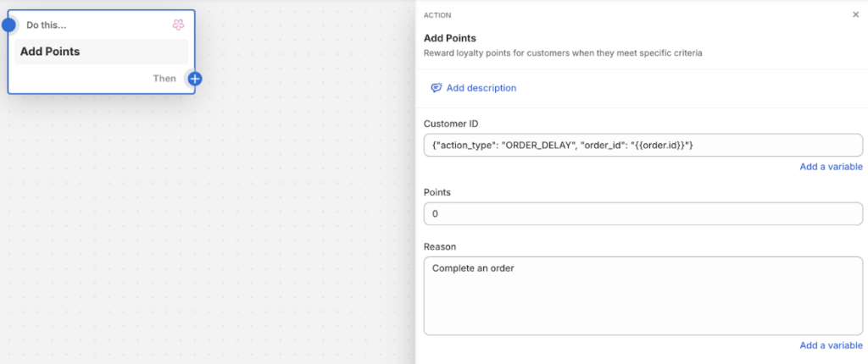Click Add a variable below Reason box
Screen dimensions: 868x364
831,345
